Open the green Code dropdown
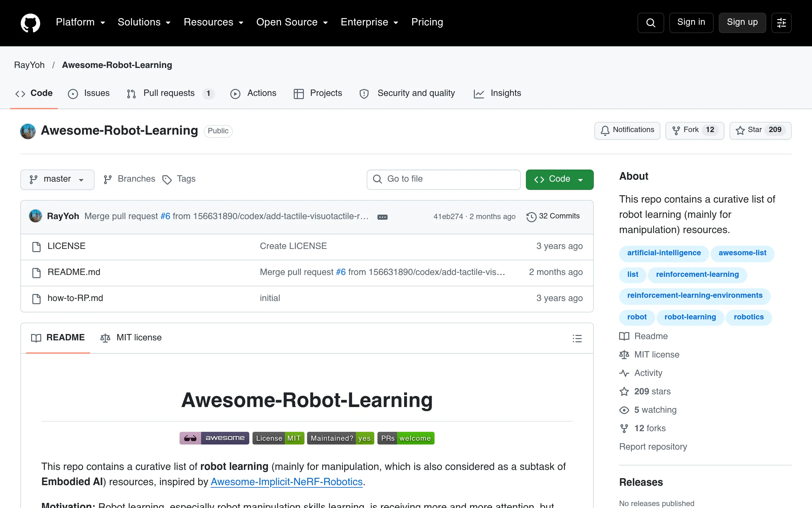Viewport: 812px width, 508px height. click(x=559, y=179)
